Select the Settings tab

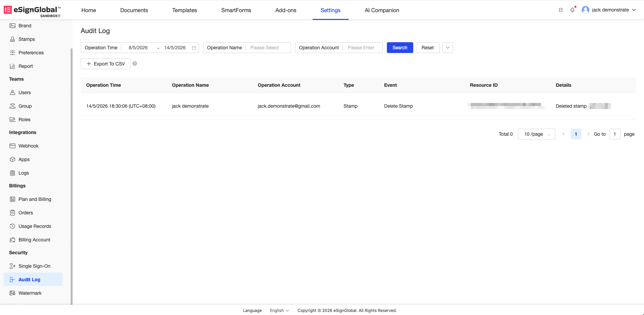pyautogui.click(x=330, y=10)
